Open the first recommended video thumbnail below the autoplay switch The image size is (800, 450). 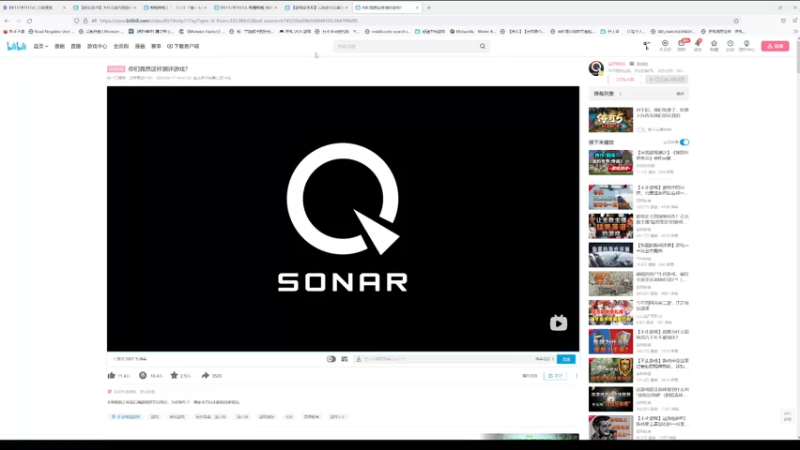611,163
